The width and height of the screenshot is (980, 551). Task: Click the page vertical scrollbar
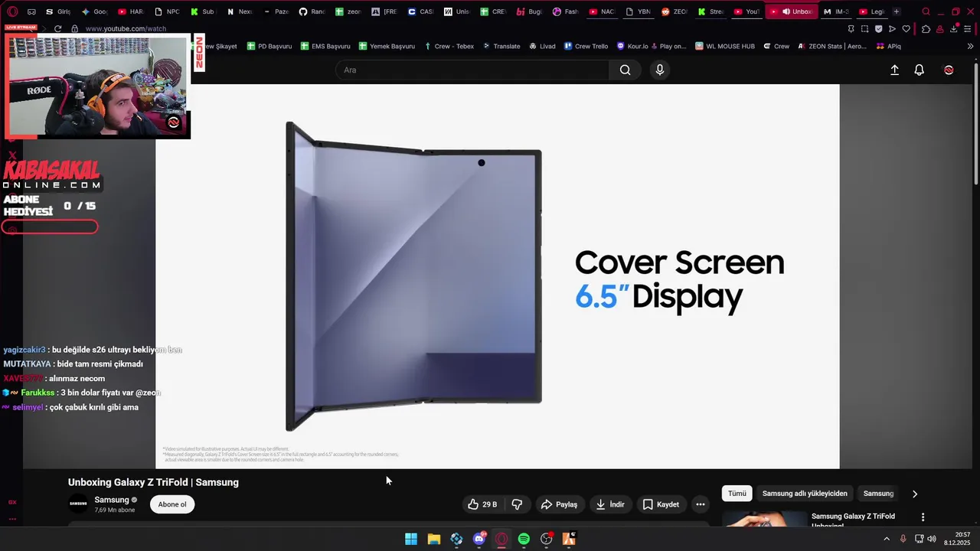point(976,122)
